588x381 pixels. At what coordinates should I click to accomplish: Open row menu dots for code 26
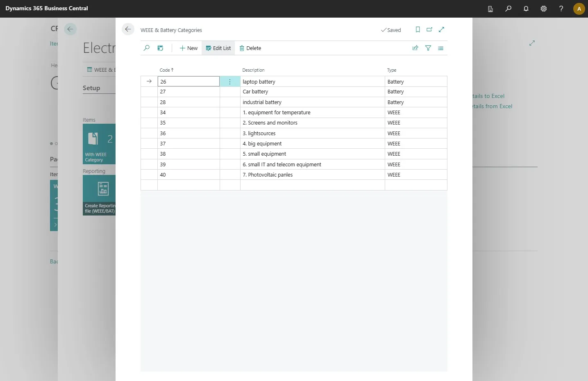[x=230, y=82]
